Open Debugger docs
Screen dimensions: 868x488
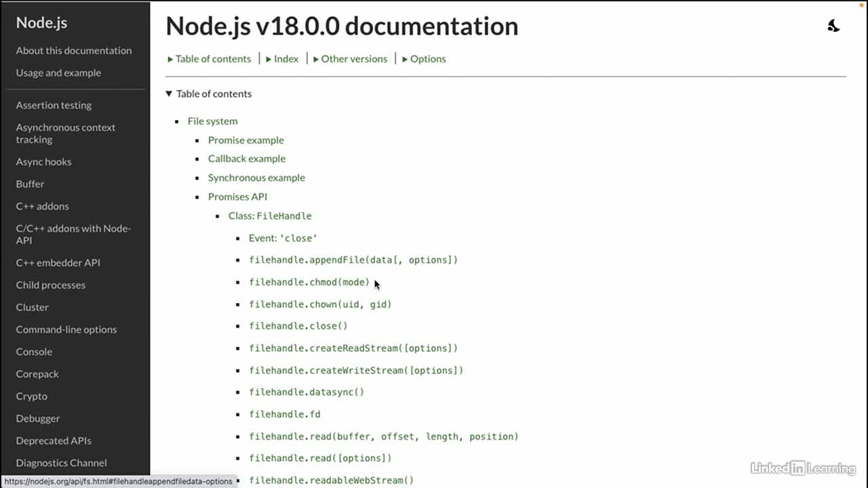coord(38,419)
